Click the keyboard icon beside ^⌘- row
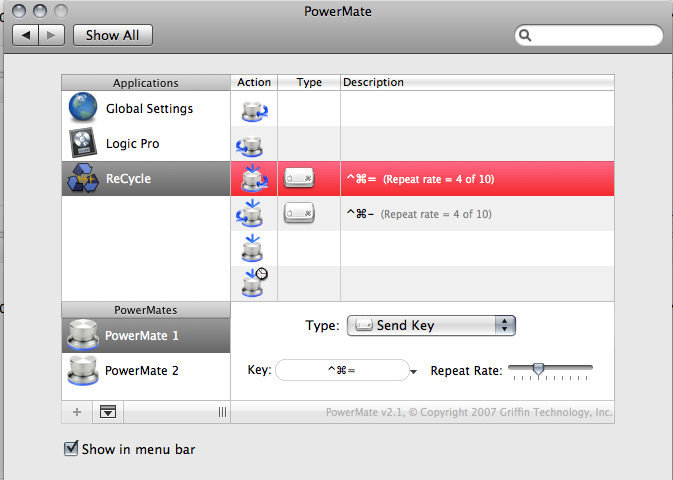The height and width of the screenshot is (480, 673). [x=299, y=213]
